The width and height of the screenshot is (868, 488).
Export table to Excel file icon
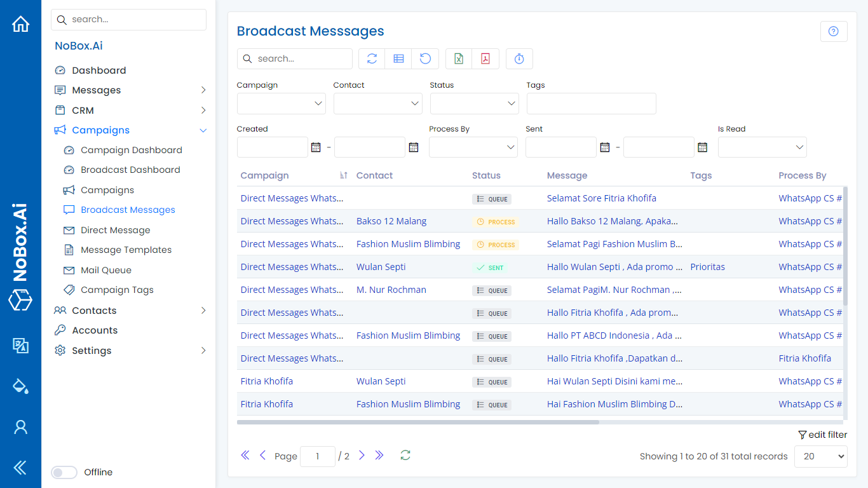coord(459,58)
